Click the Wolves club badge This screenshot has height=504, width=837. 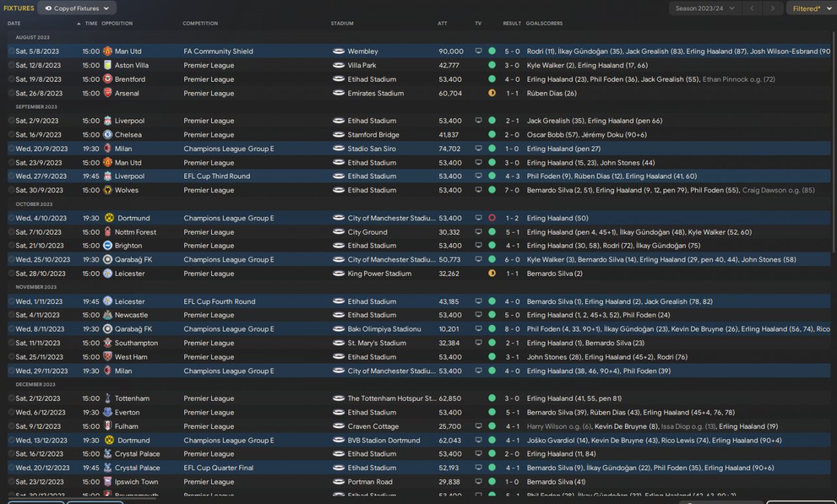point(107,190)
